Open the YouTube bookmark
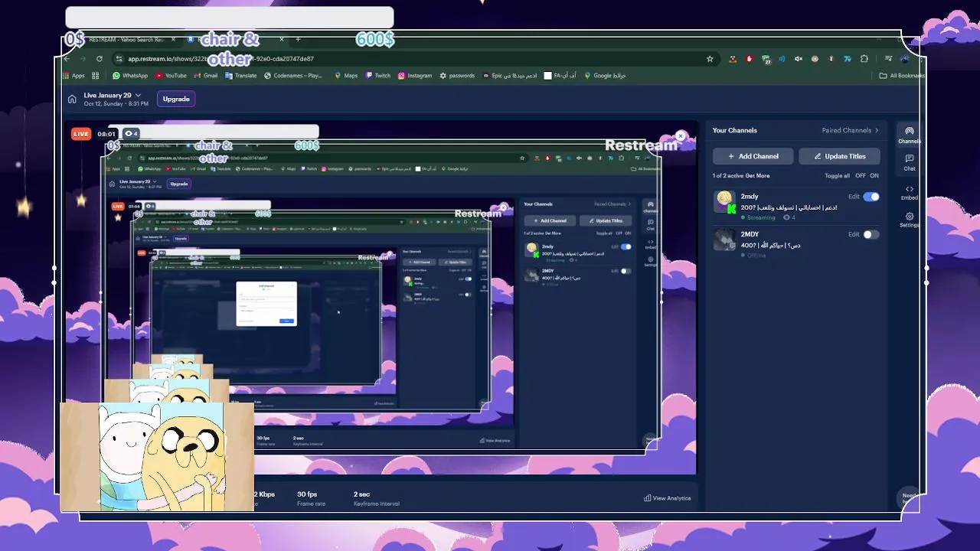This screenshot has height=551, width=980. pos(171,76)
